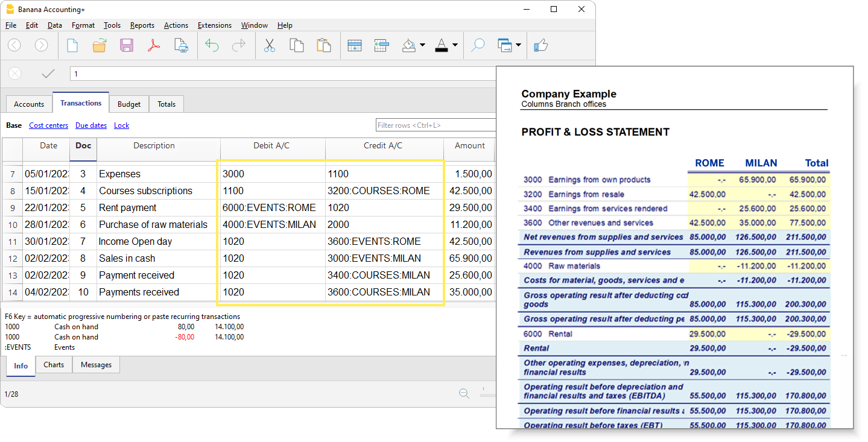The width and height of the screenshot is (868, 442).
Task: Click the Print icon in the toolbar
Action: 181,45
